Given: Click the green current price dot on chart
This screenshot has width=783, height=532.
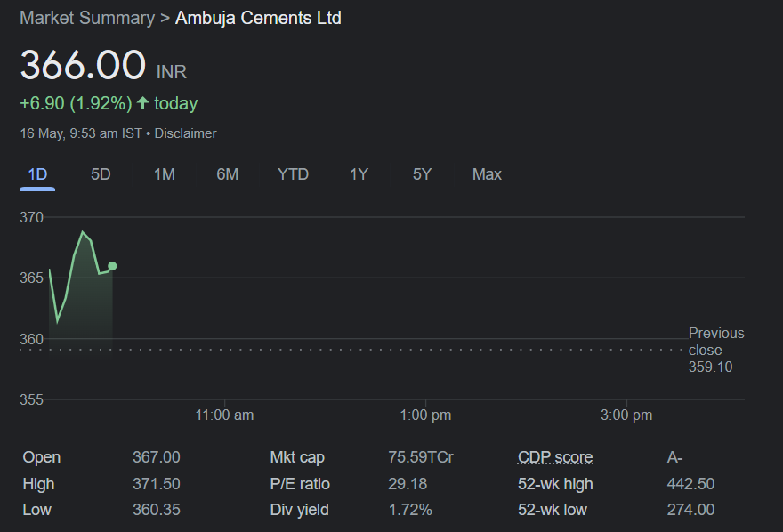Looking at the screenshot, I should pyautogui.click(x=112, y=266).
